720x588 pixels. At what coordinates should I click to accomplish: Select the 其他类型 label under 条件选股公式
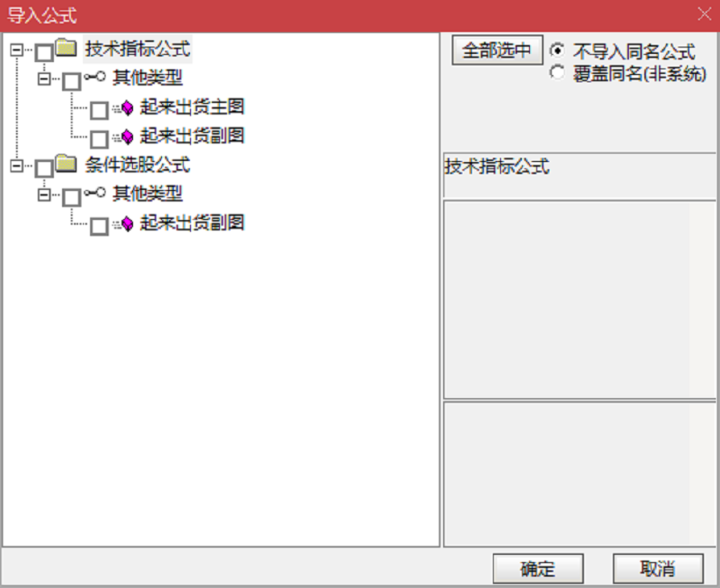[x=147, y=193]
